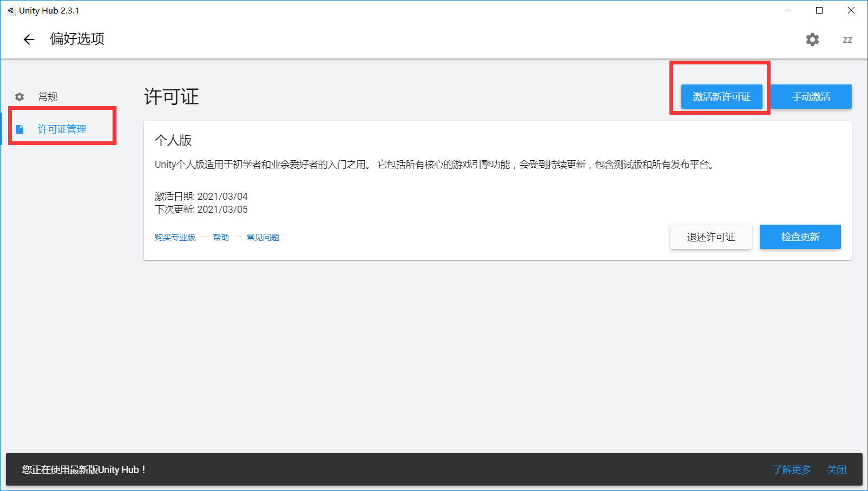Click the document icon beside 许可证管理
This screenshot has width=868, height=491.
pos(19,129)
